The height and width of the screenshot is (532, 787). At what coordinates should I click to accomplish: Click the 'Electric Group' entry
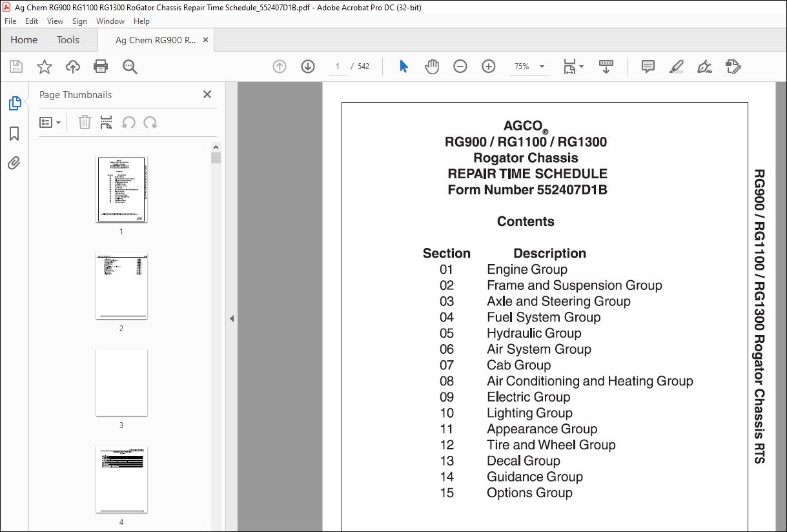point(529,397)
